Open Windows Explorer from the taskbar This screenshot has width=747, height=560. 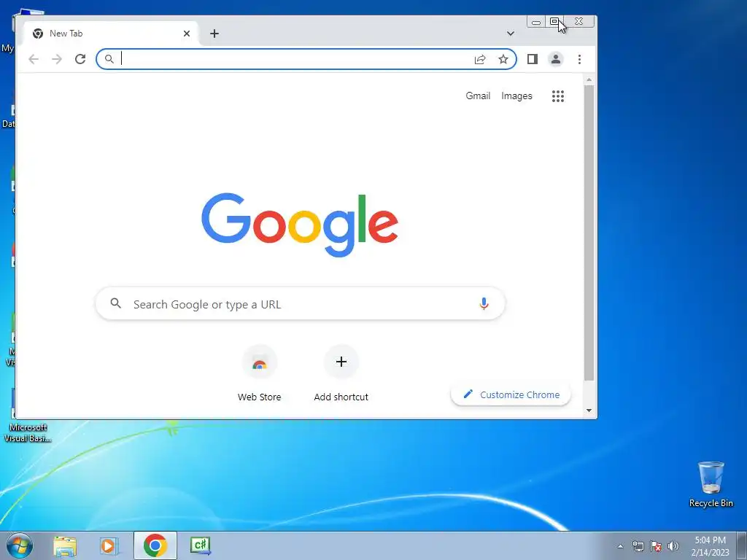(x=65, y=545)
